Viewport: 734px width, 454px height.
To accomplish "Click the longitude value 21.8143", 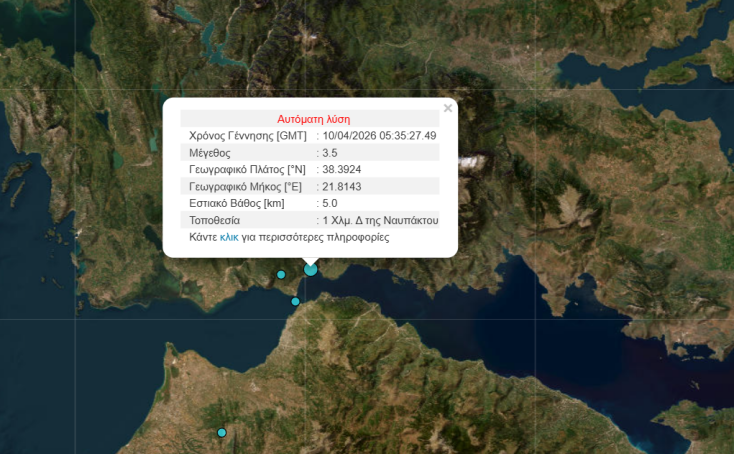I will [341, 187].
